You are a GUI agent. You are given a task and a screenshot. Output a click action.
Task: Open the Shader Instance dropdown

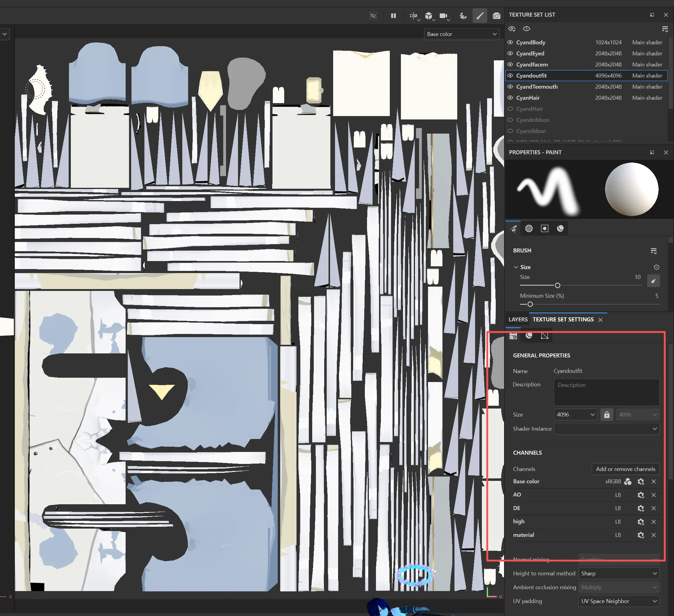607,429
